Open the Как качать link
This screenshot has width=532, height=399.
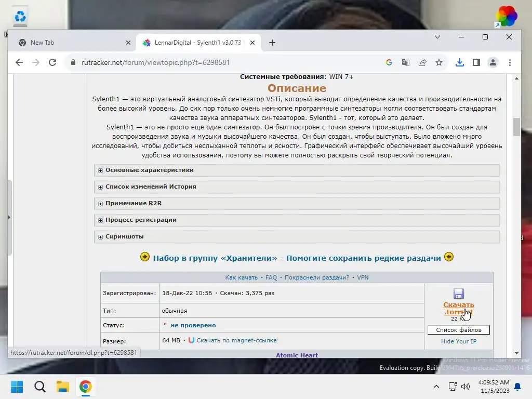pyautogui.click(x=241, y=277)
